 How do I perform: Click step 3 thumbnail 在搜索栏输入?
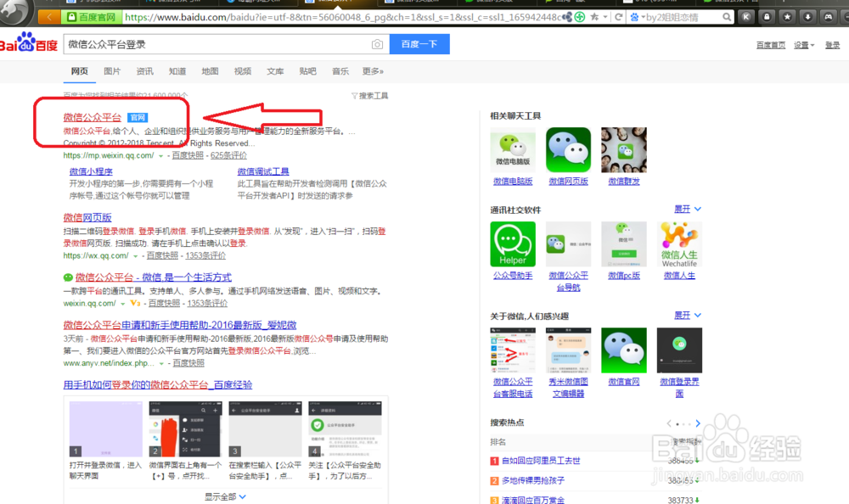(x=265, y=429)
